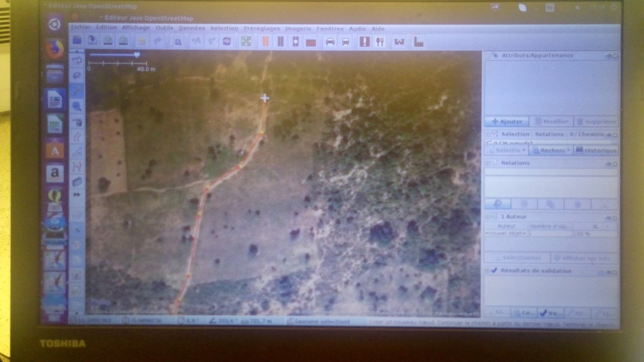
Task: Open LibreOffice Writer from the launcher
Action: click(x=55, y=99)
